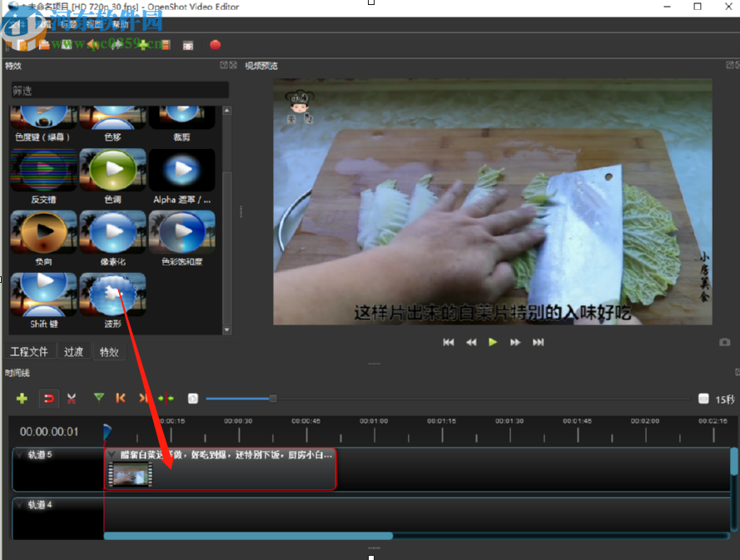Click the video preview frame
The height and width of the screenshot is (560, 740).
(492, 201)
